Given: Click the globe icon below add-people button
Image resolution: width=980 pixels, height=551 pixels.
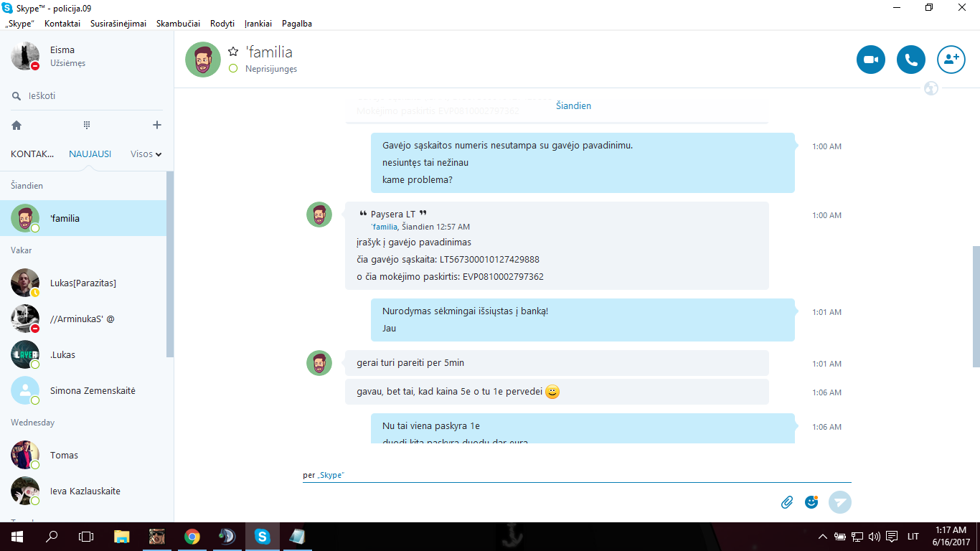Looking at the screenshot, I should [931, 89].
